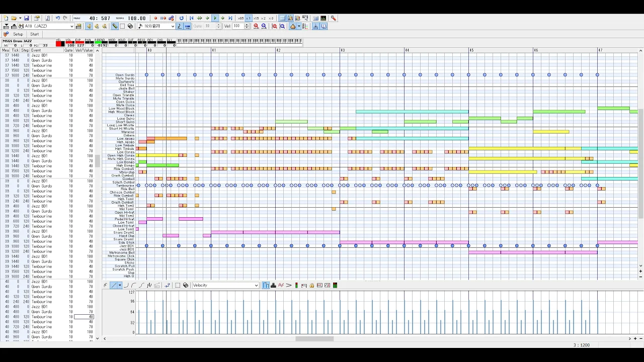This screenshot has height=362, width=644.
Task: Select the Open Surdo drum row label
Action: [x=125, y=75]
